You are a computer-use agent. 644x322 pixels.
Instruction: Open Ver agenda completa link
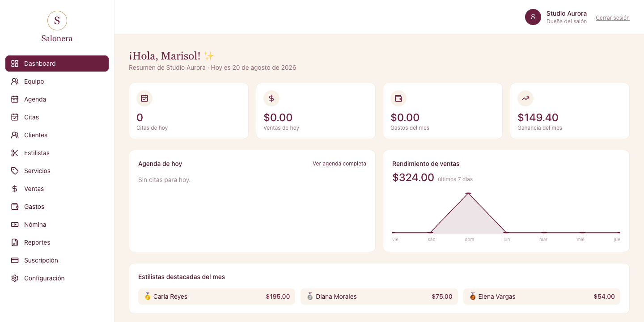(339, 164)
